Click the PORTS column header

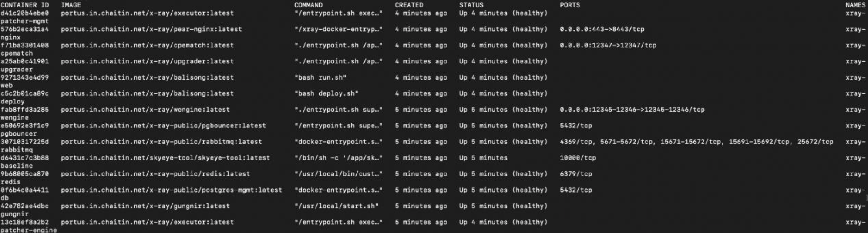(x=570, y=5)
